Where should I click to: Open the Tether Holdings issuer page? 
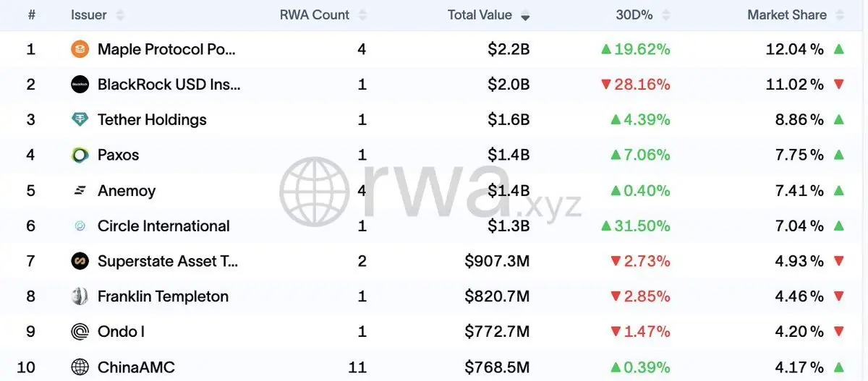pos(152,120)
